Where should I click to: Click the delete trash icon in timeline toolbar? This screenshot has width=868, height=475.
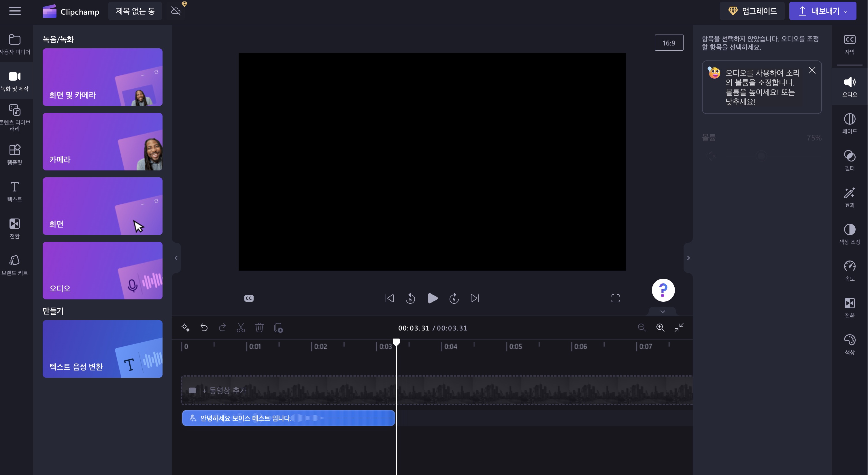[259, 328]
